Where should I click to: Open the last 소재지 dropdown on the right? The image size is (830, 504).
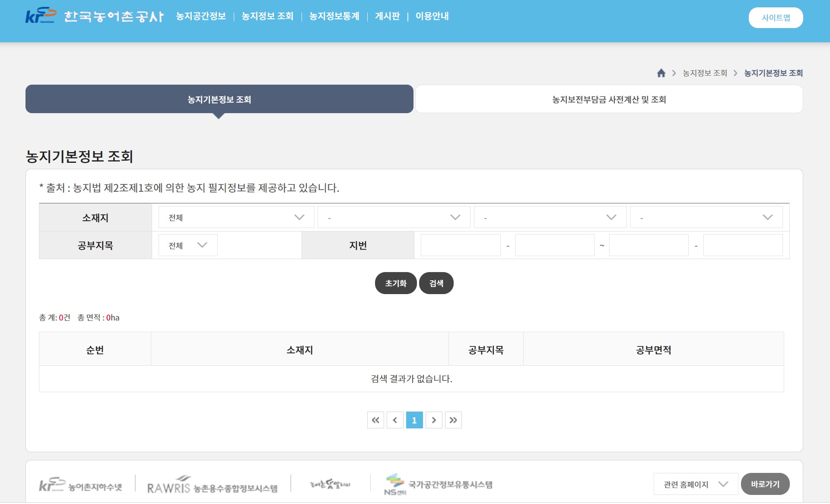click(706, 217)
